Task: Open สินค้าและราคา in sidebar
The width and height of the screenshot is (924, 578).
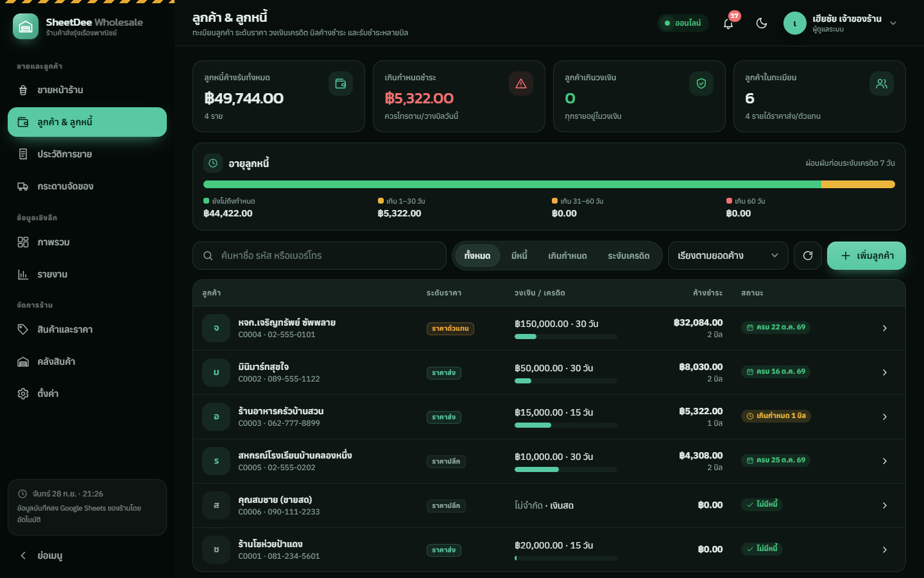Action: [87, 329]
